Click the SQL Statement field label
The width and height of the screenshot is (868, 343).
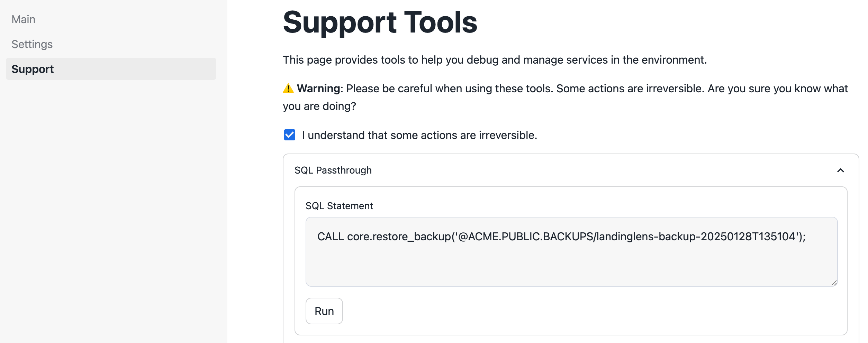pos(339,205)
